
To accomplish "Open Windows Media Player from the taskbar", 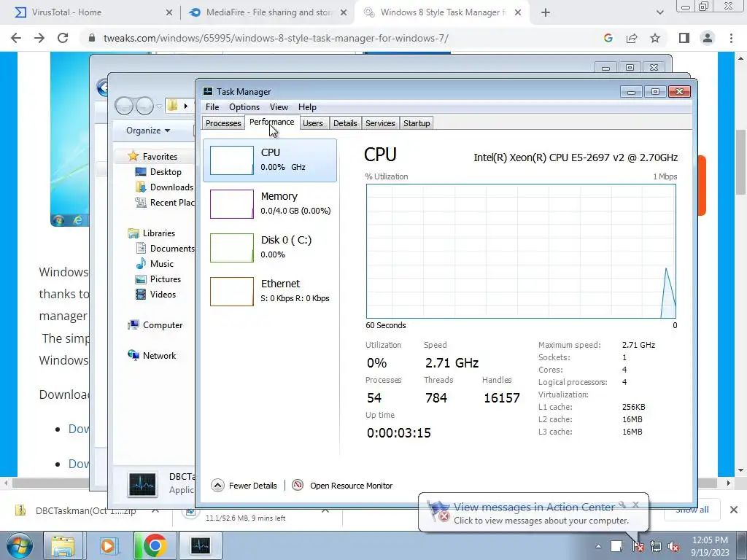I will (109, 545).
